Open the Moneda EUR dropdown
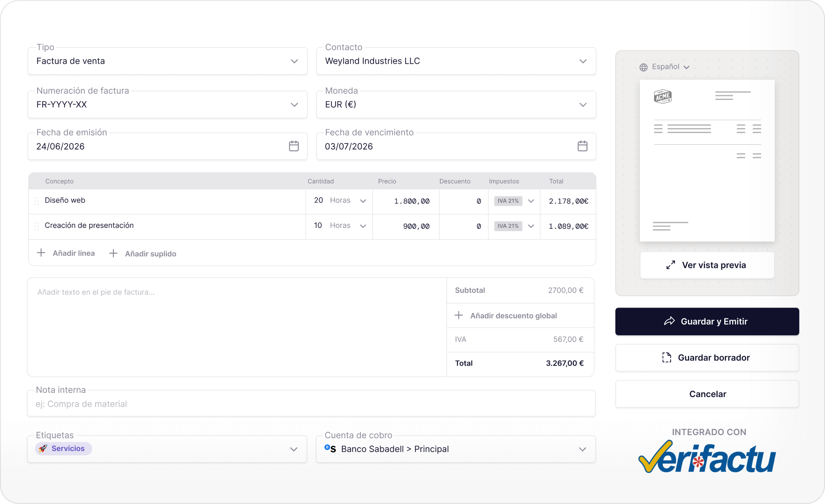 [x=456, y=105]
